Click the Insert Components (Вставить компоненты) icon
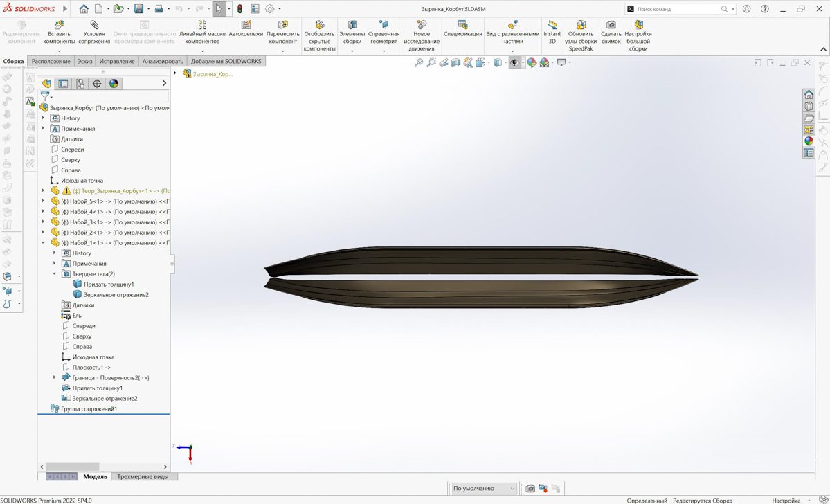Screen dimensions: 830x504 point(59,25)
